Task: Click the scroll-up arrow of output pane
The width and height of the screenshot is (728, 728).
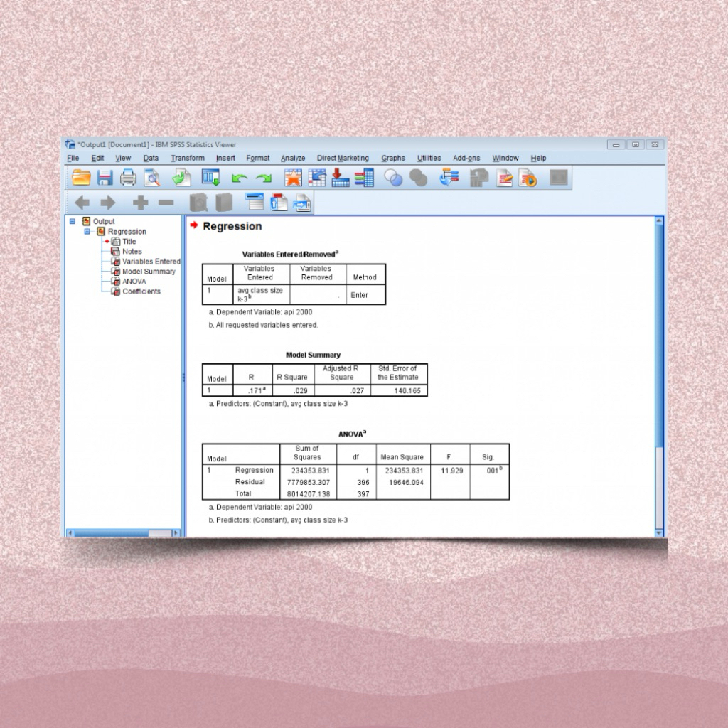Action: [x=659, y=220]
